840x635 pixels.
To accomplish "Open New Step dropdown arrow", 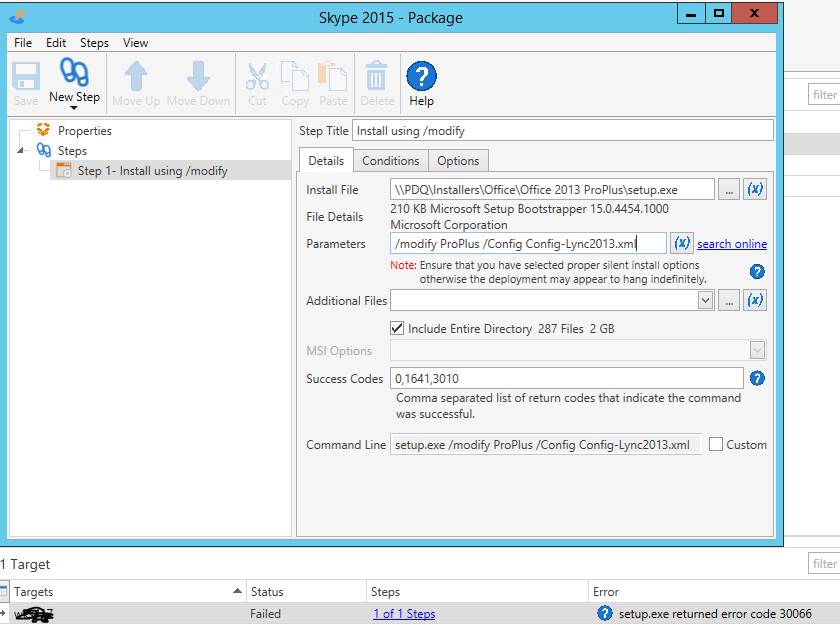I will (x=74, y=107).
